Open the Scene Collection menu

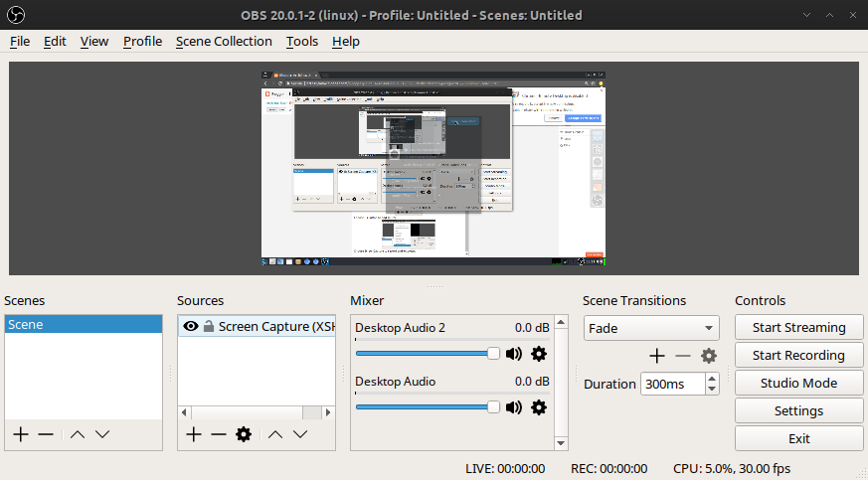(224, 42)
